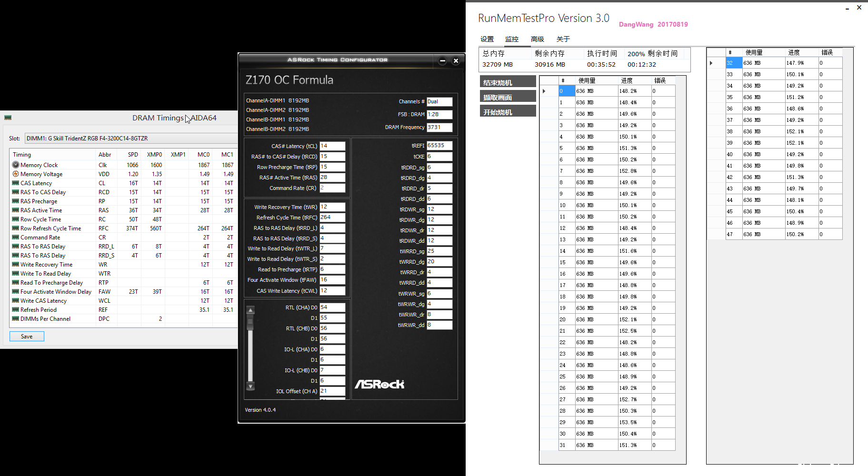Click the RAS# Active Time (tRAS) field
Image resolution: width=868 pixels, height=476 pixels.
click(x=332, y=178)
